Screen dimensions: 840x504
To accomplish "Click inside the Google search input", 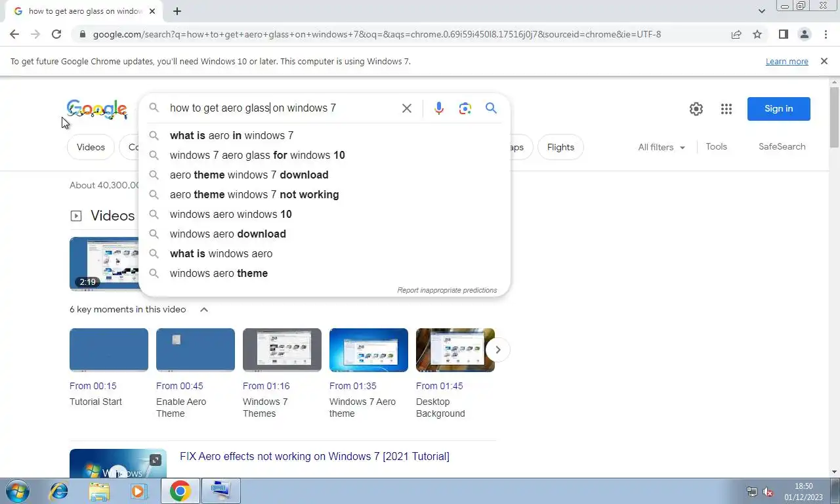I will click(x=282, y=108).
